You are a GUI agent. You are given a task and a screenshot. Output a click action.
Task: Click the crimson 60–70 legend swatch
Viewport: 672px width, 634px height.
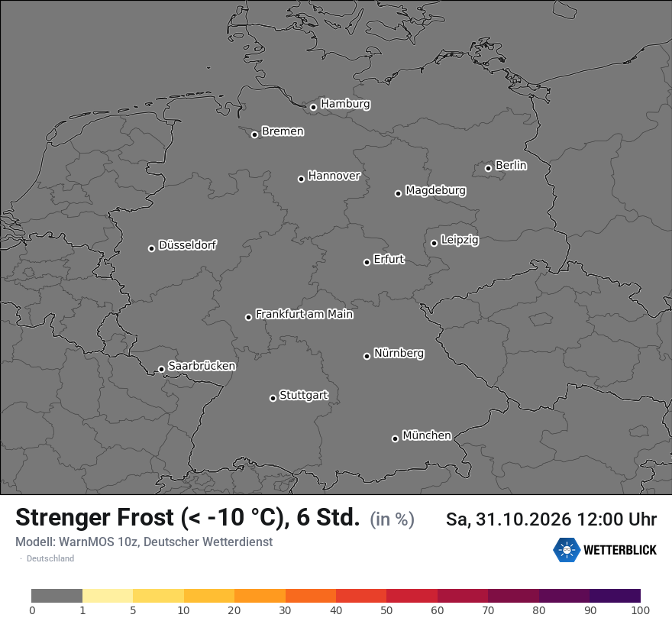pos(463,595)
